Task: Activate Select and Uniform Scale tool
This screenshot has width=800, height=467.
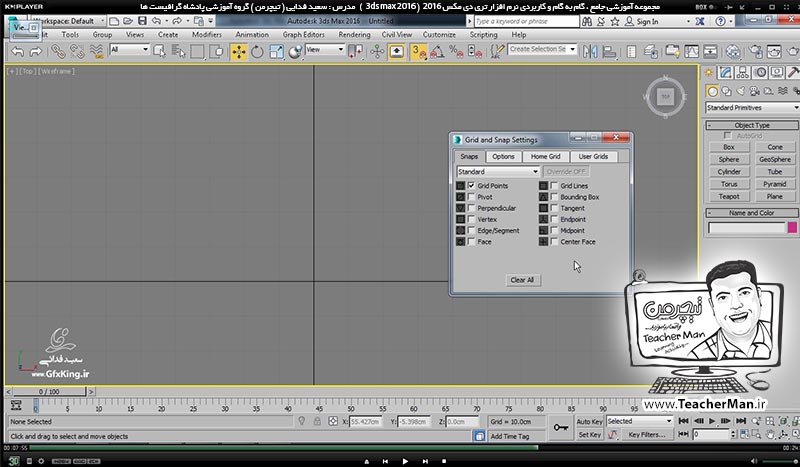Action: point(276,52)
